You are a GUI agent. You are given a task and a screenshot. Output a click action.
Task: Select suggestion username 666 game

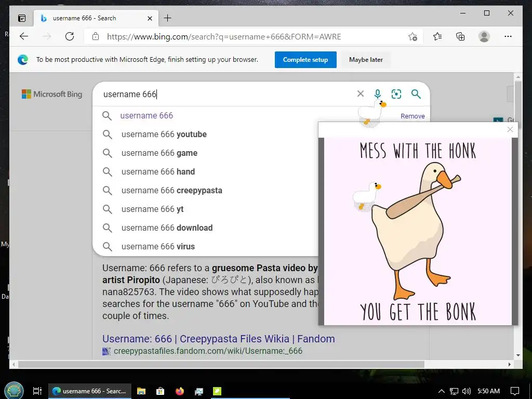coord(159,153)
